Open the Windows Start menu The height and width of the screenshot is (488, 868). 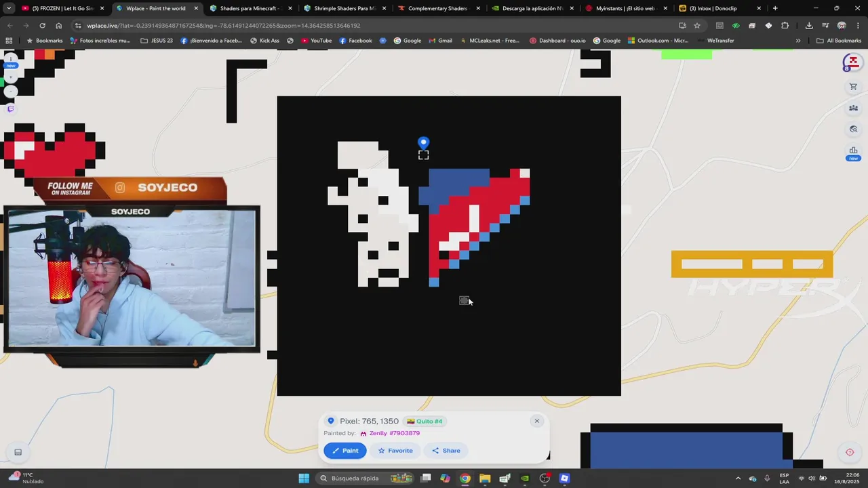click(304, 479)
